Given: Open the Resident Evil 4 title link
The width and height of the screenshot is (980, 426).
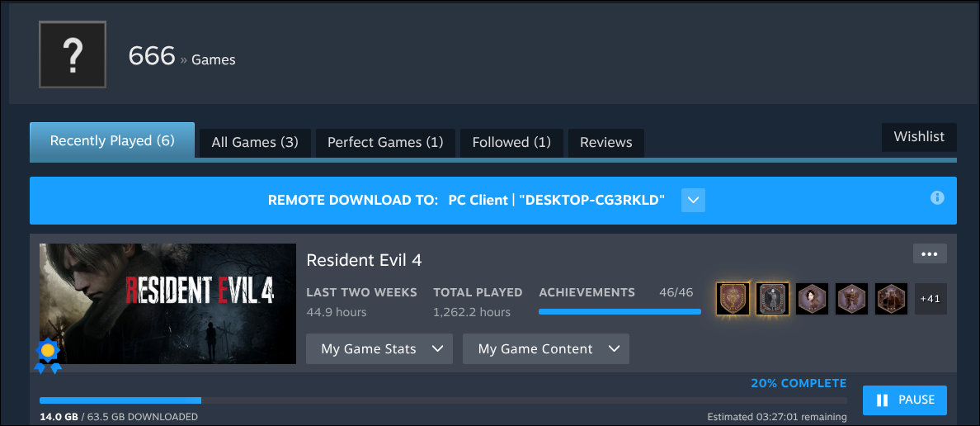Looking at the screenshot, I should 364,260.
